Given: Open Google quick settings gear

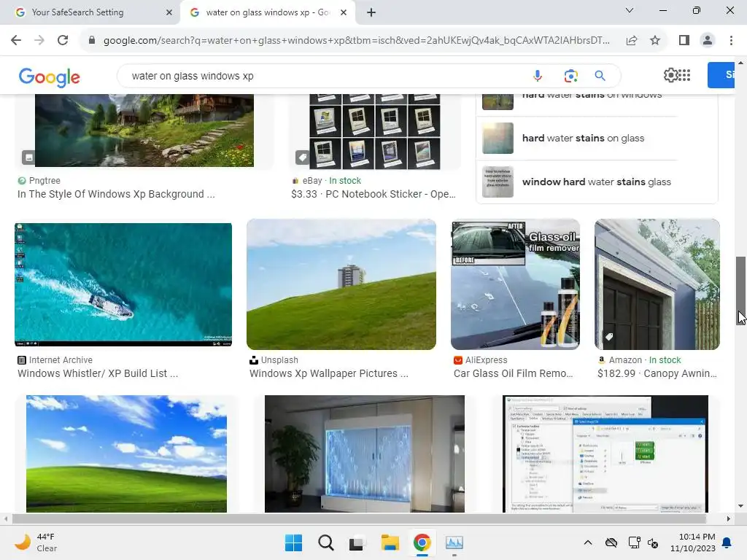Looking at the screenshot, I should coord(670,75).
